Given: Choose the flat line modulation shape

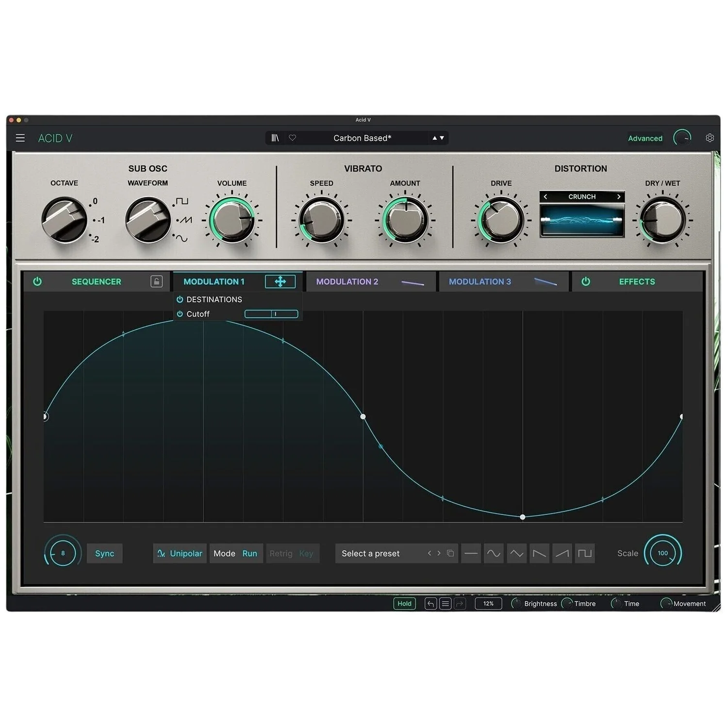Looking at the screenshot, I should click(471, 553).
